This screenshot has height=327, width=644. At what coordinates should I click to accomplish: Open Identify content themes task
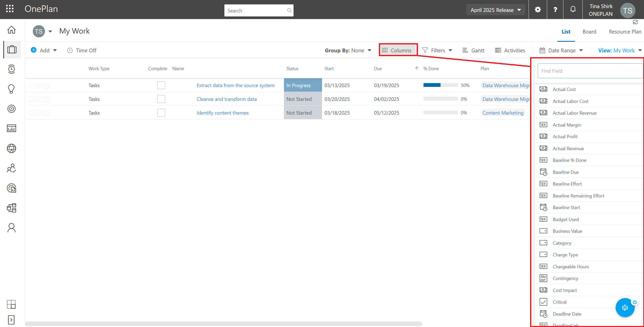point(223,113)
